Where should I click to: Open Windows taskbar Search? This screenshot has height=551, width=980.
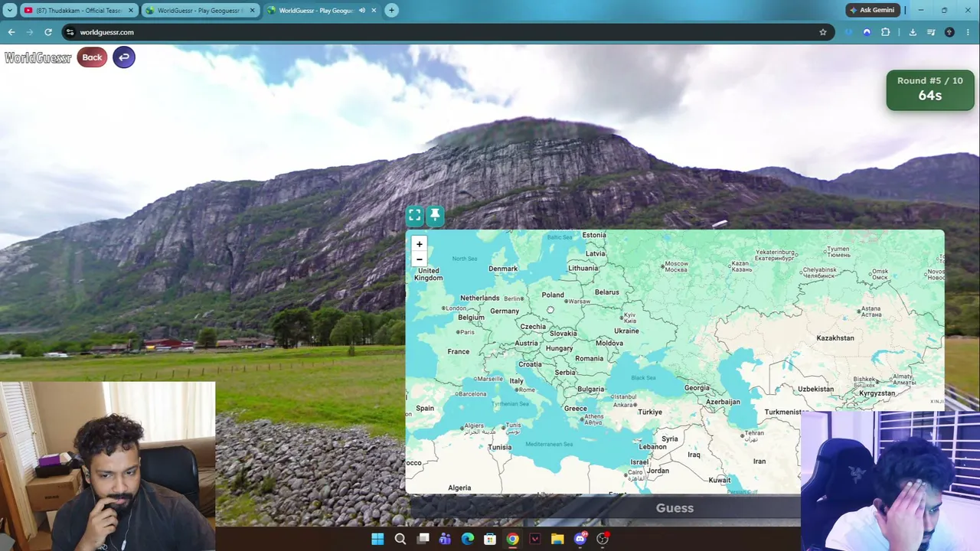click(x=400, y=539)
